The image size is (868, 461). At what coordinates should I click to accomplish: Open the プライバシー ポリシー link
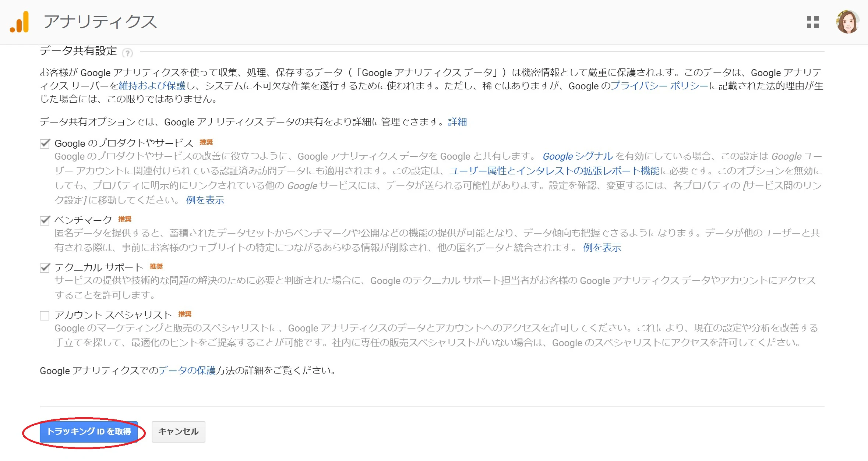[660, 86]
